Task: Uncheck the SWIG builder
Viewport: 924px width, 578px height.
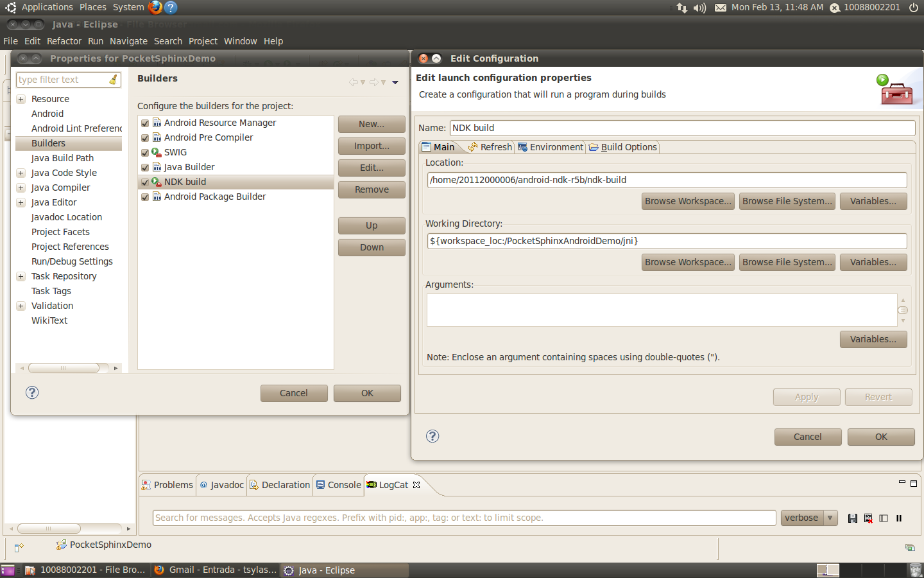Action: tap(145, 153)
